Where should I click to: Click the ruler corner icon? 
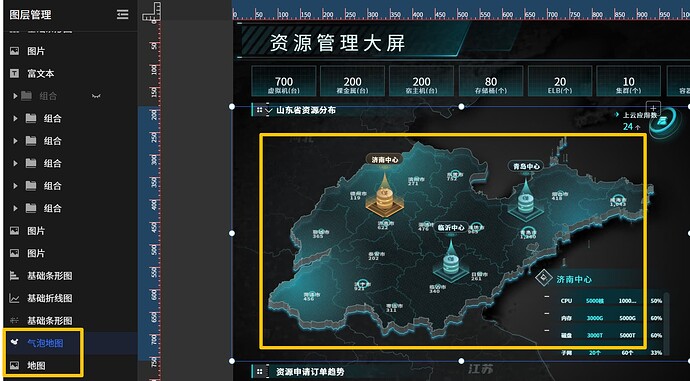click(x=151, y=12)
